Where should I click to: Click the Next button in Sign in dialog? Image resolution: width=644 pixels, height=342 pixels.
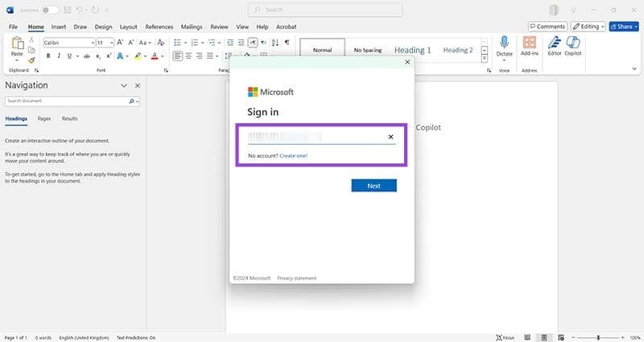point(374,186)
